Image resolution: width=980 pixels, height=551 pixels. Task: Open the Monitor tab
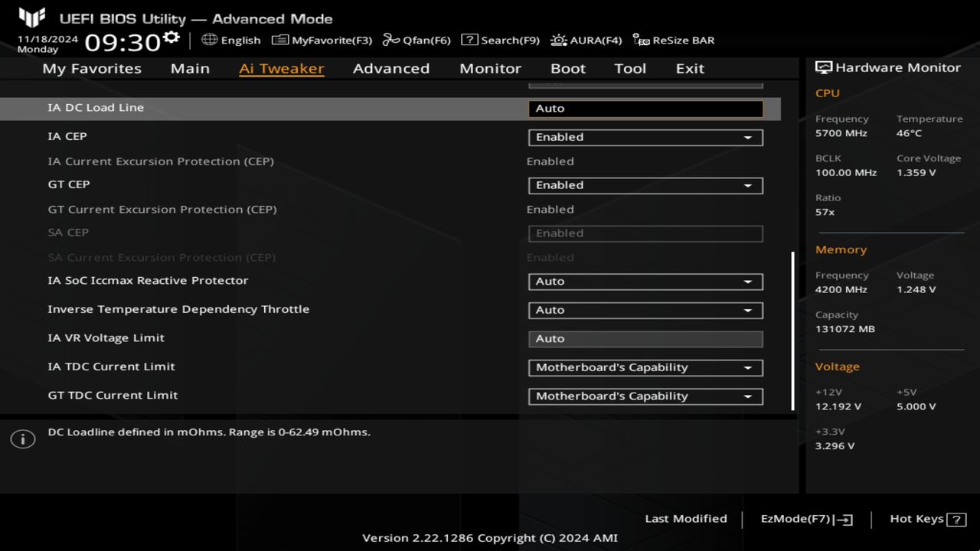[x=490, y=68]
